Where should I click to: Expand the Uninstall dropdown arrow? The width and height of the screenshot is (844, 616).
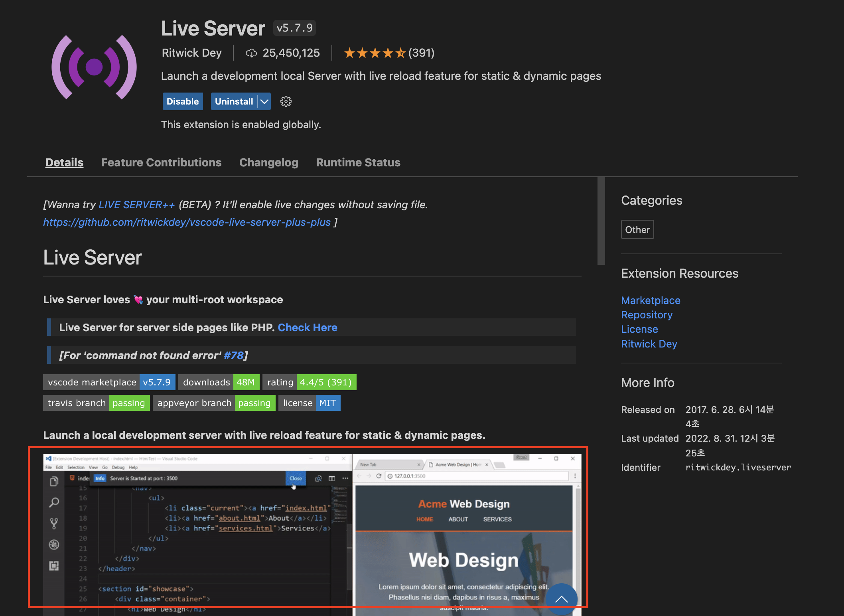264,101
